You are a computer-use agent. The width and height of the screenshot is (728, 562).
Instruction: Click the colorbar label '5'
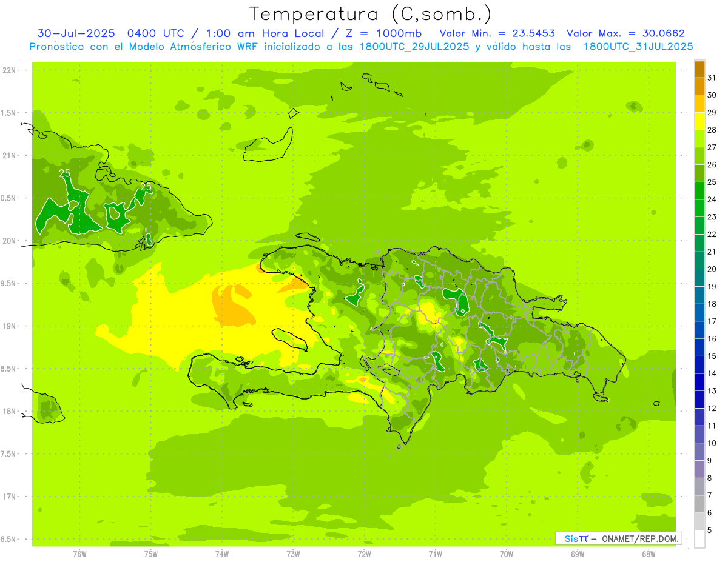pyautogui.click(x=710, y=530)
